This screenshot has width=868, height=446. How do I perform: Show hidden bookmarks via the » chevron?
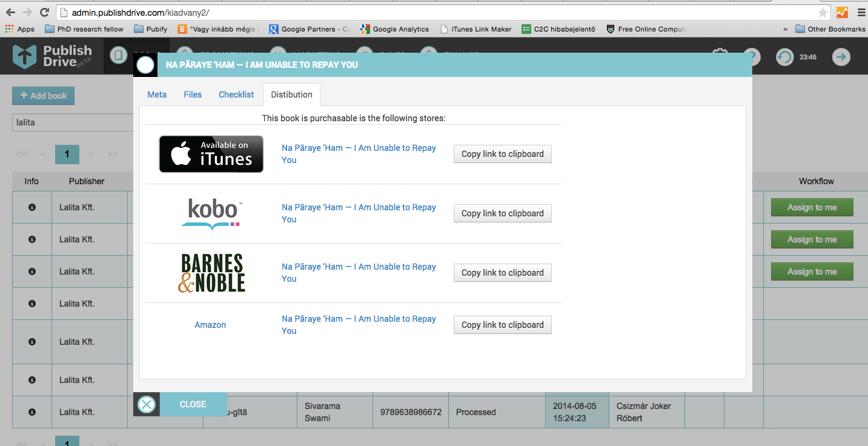[786, 29]
